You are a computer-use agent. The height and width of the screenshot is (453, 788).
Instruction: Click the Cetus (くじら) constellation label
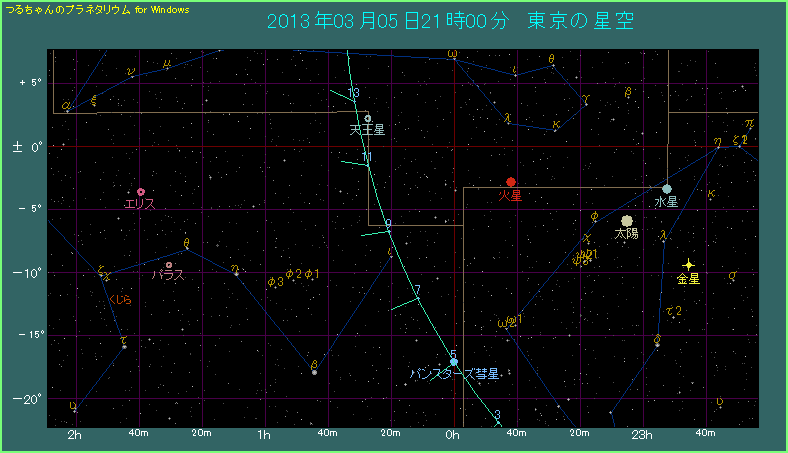[119, 298]
